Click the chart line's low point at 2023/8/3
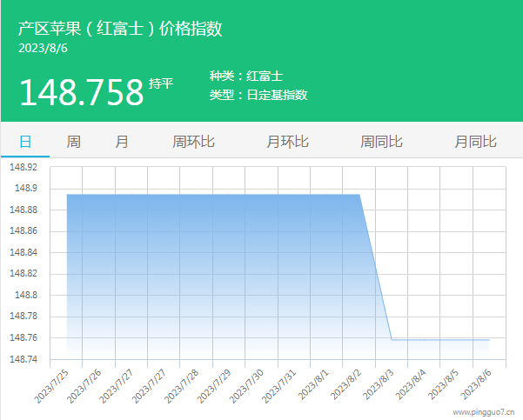523x420 pixels. 392,339
